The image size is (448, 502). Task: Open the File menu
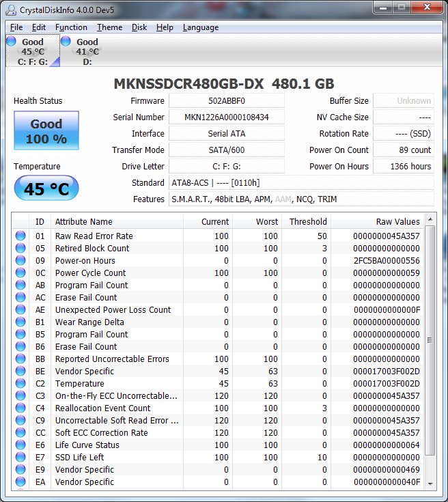tap(16, 27)
